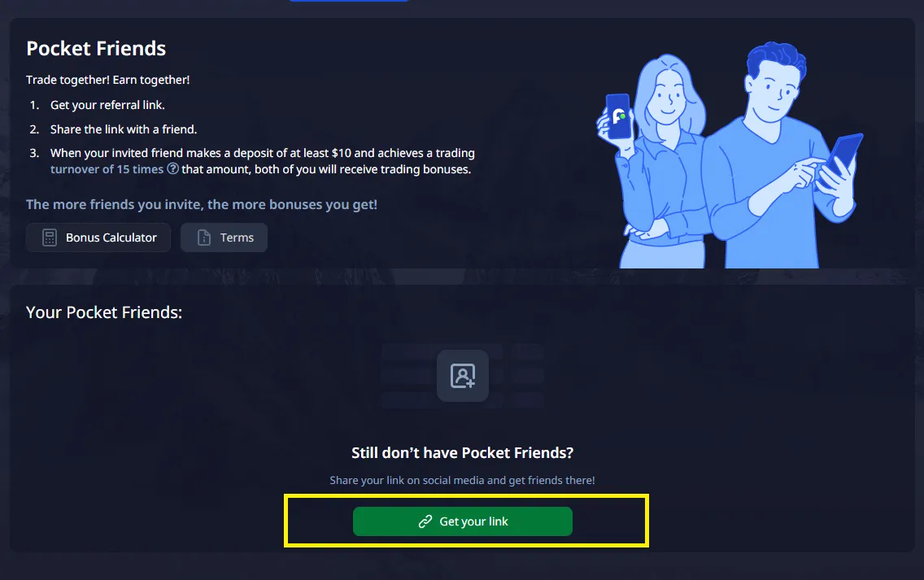
Task: Click the calculator icon beside Bonus Calculator
Action: (x=50, y=238)
